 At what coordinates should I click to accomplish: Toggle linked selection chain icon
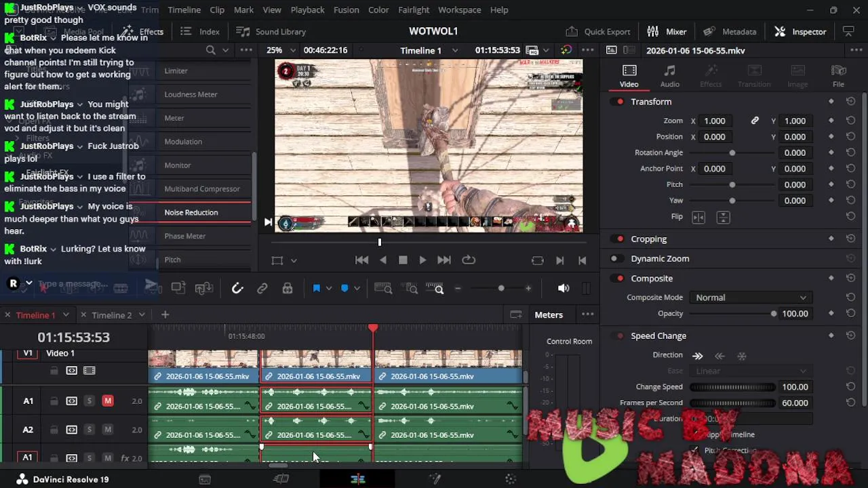pyautogui.click(x=262, y=289)
